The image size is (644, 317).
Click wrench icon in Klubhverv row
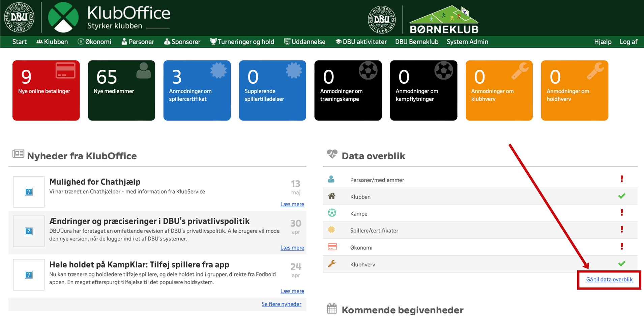(x=332, y=264)
